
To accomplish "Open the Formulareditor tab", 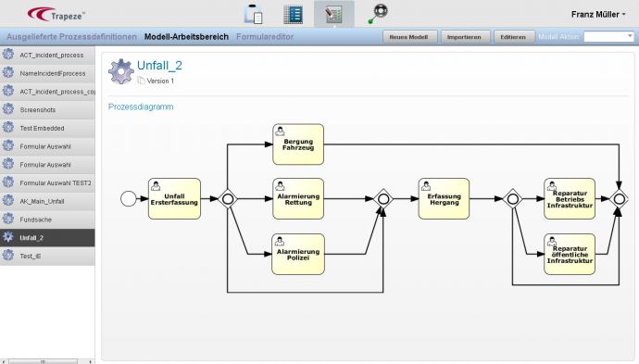I will 265,37.
